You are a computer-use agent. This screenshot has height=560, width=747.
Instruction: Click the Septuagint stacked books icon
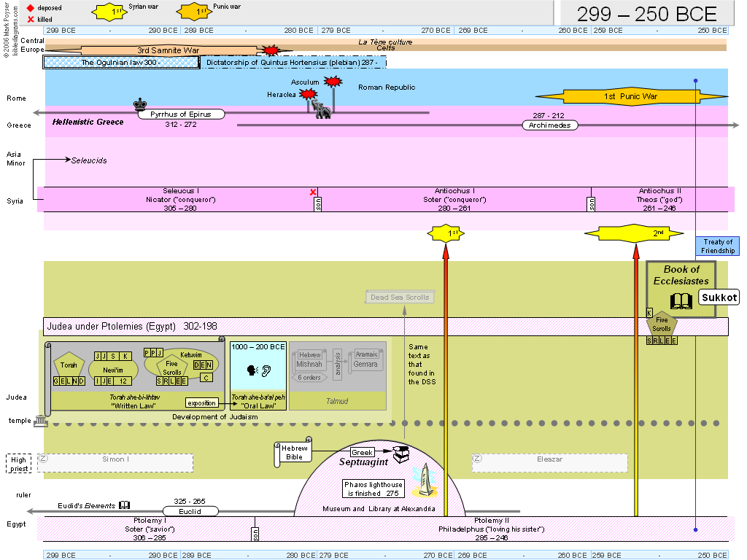click(x=400, y=454)
